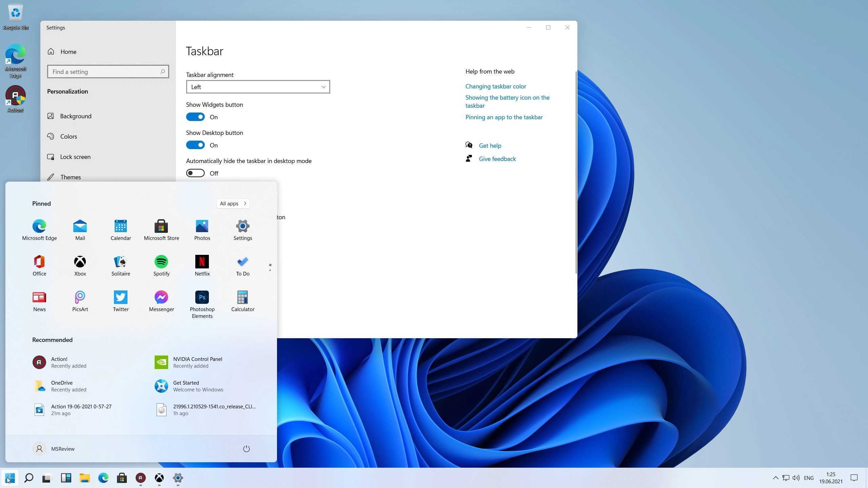Image resolution: width=868 pixels, height=488 pixels.
Task: Toggle Show Desktop button On/Off
Action: point(195,145)
